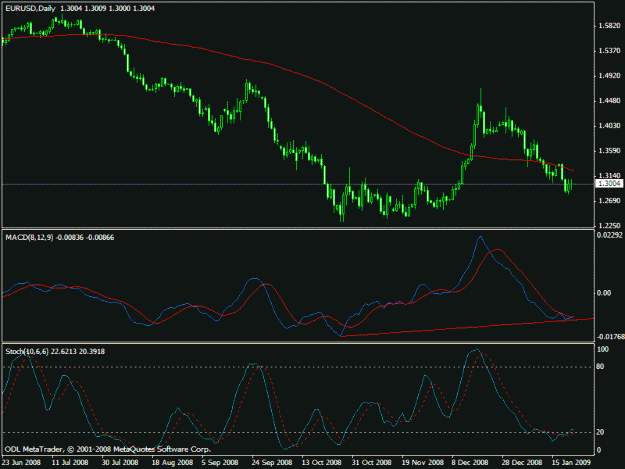Click MACD scale value 0.02292
The height and width of the screenshot is (469, 625).
[x=610, y=235]
